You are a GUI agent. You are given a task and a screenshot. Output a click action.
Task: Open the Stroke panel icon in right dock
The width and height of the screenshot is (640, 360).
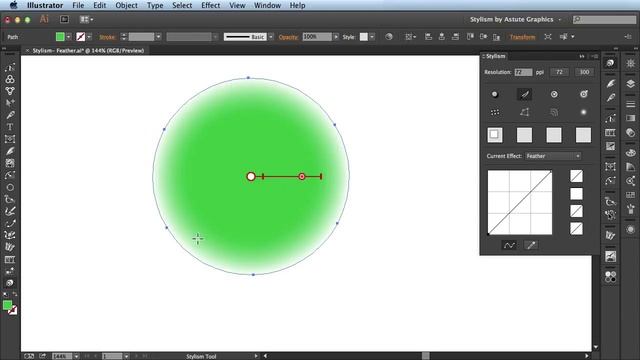[x=631, y=104]
